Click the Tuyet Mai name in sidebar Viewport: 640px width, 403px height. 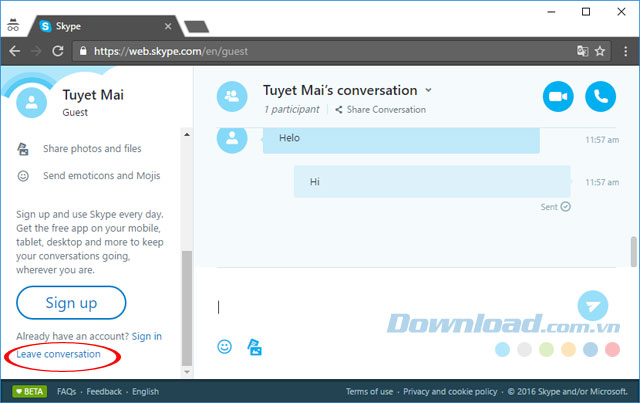(93, 95)
